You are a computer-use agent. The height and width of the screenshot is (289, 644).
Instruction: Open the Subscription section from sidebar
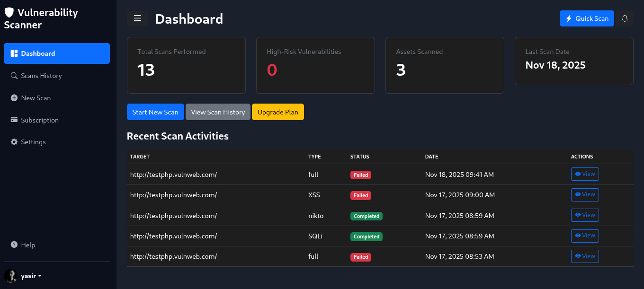tap(40, 120)
